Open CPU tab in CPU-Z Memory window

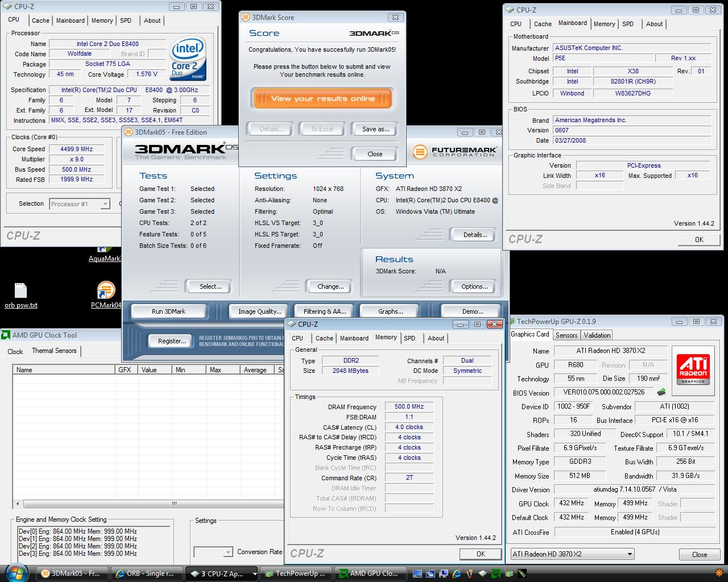pyautogui.click(x=297, y=338)
